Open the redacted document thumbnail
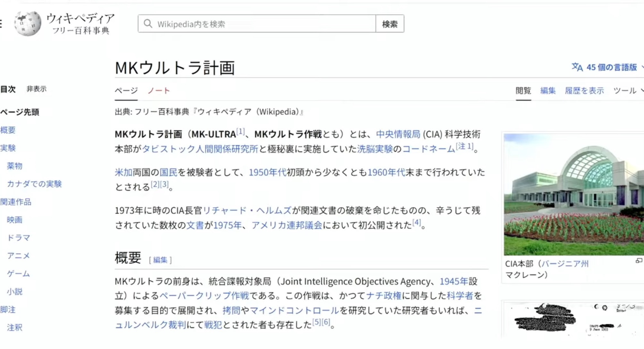Image resolution: width=644 pixels, height=349 pixels. (574, 319)
